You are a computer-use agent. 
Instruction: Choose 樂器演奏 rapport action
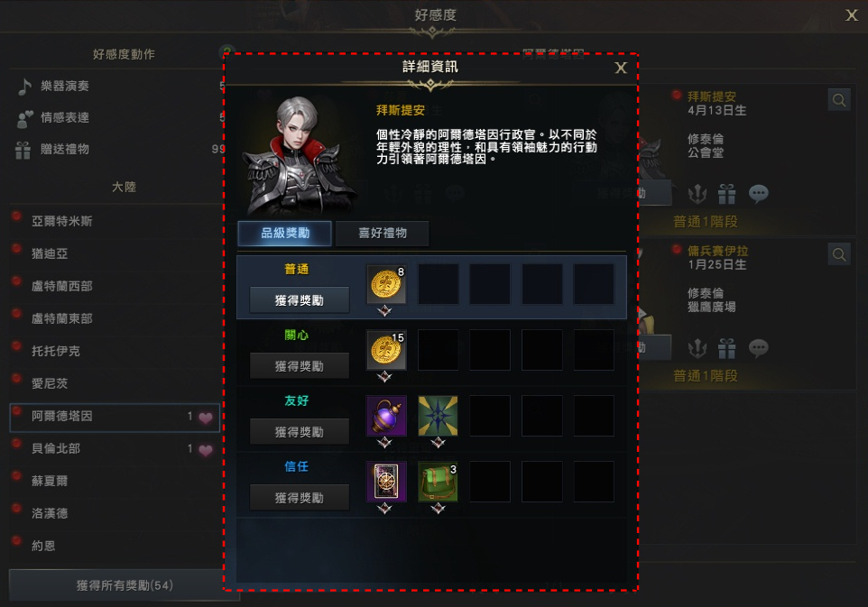pos(65,86)
